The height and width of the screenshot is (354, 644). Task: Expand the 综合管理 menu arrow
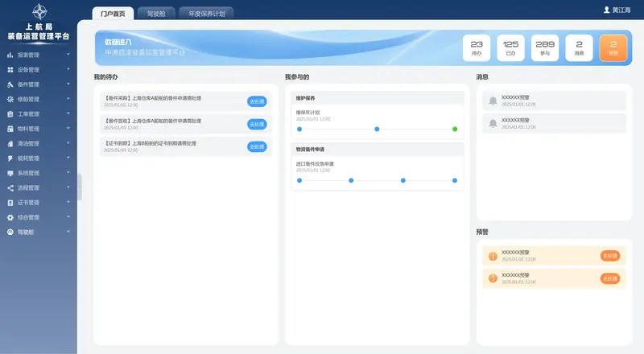(68, 217)
